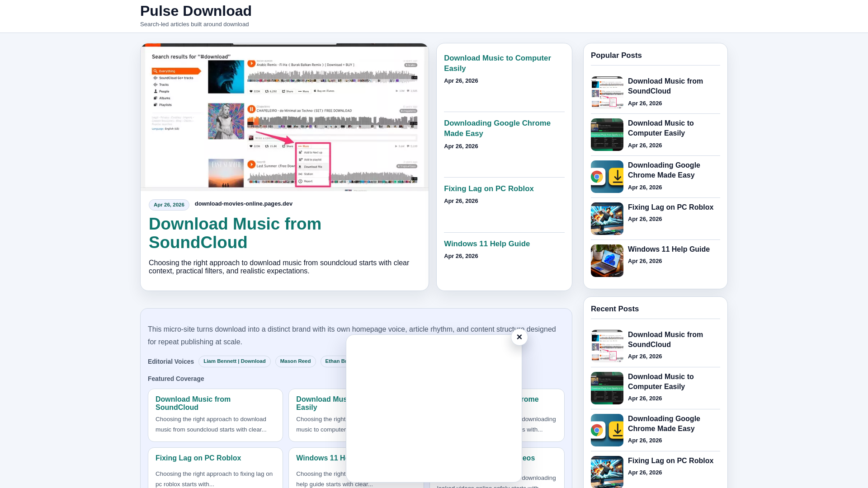The width and height of the screenshot is (868, 488).
Task: Open Download Music to Computer Easily in Popular Posts
Action: pyautogui.click(x=660, y=128)
